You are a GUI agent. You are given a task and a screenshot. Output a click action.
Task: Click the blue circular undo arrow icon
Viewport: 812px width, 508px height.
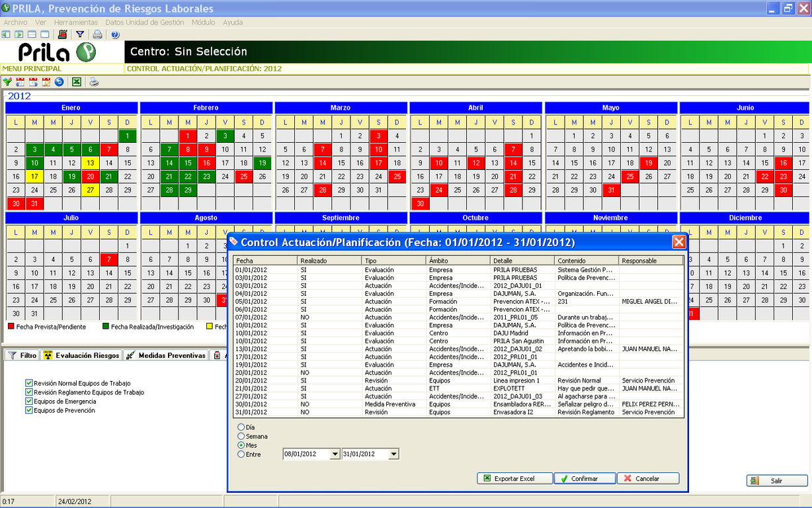pyautogui.click(x=59, y=82)
